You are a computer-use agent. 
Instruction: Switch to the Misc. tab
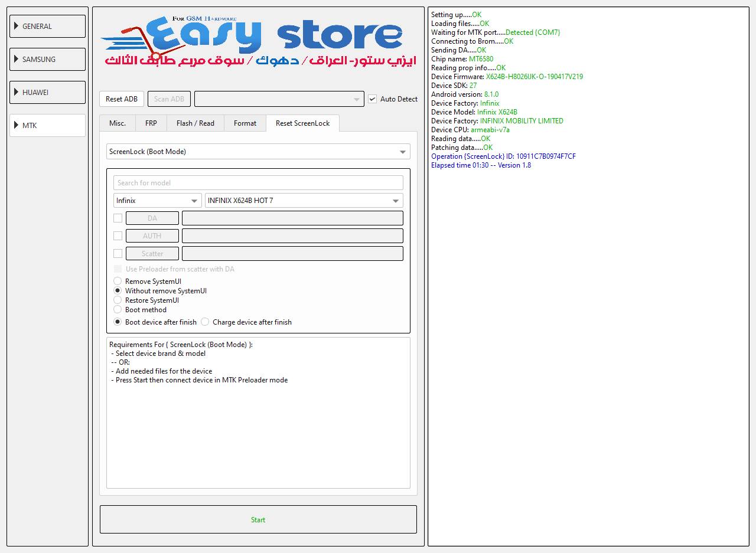(x=118, y=123)
